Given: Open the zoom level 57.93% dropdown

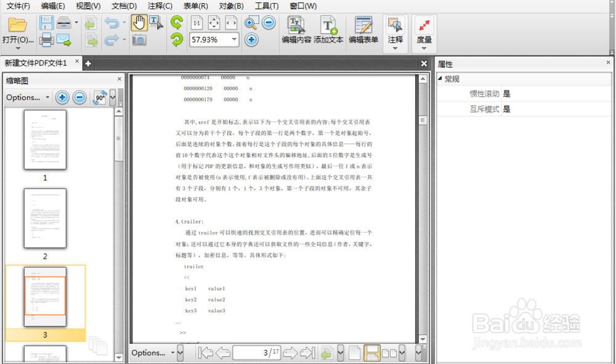Looking at the screenshot, I should click(234, 39).
